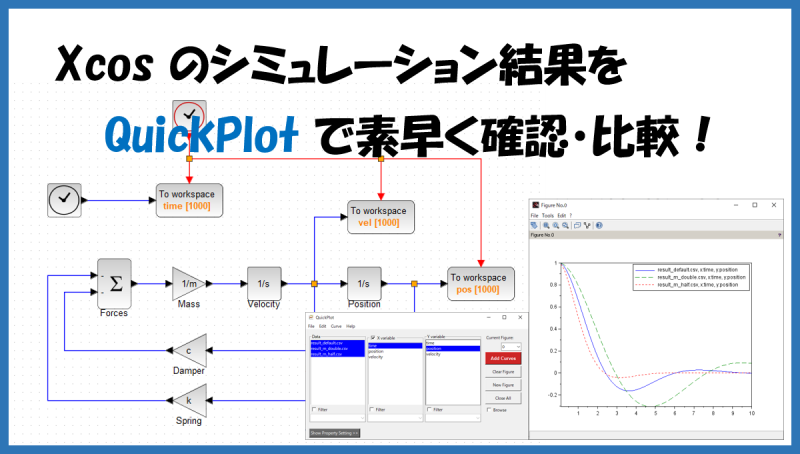Open the filter combo box under X variable
Image resolution: width=800 pixels, height=454 pixels.
pyautogui.click(x=395, y=418)
